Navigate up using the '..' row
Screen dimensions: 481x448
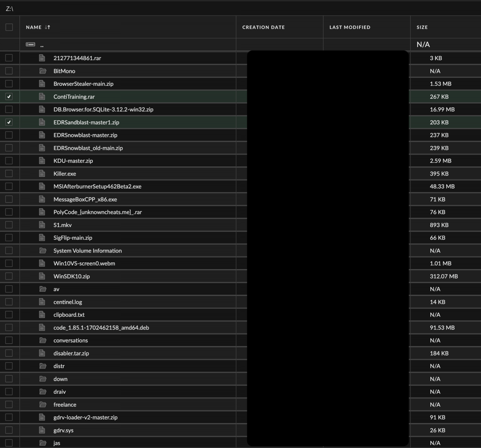(x=42, y=45)
